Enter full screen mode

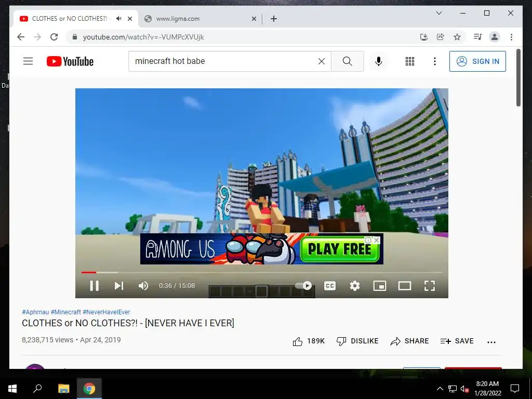(430, 286)
